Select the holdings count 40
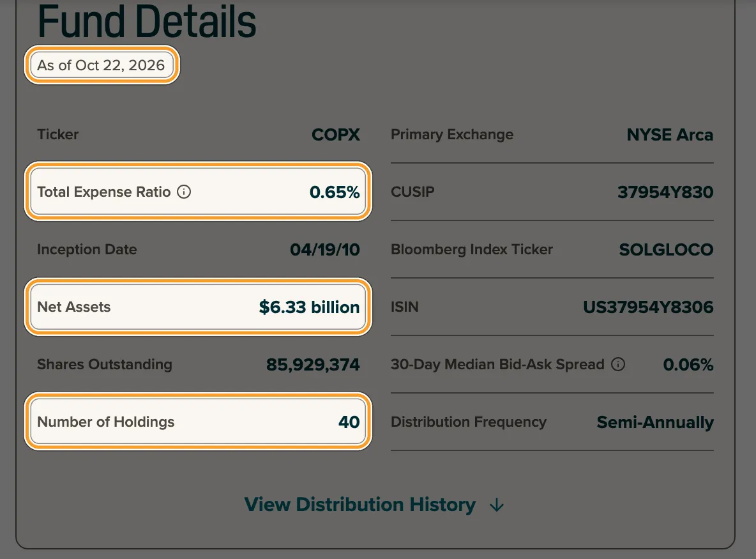Screen dimensions: 756x559 349,422
